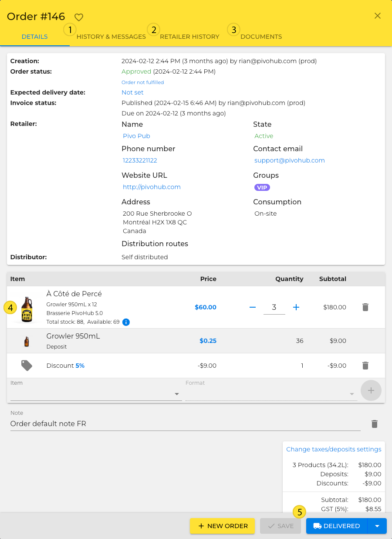This screenshot has width=392, height=539.
Task: Change the 5% discount value
Action: pos(80,366)
